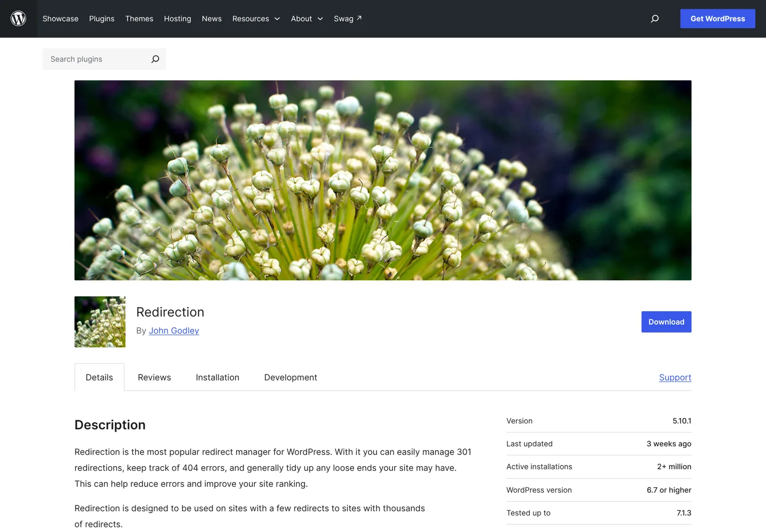Click the Redirection plugin icon thumbnail
The width and height of the screenshot is (766, 532).
pyautogui.click(x=100, y=322)
